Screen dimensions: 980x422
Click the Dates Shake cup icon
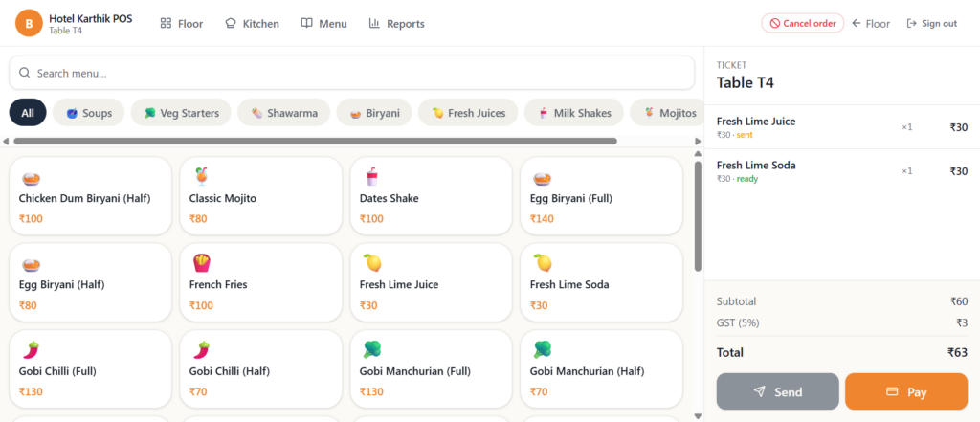[x=372, y=178]
